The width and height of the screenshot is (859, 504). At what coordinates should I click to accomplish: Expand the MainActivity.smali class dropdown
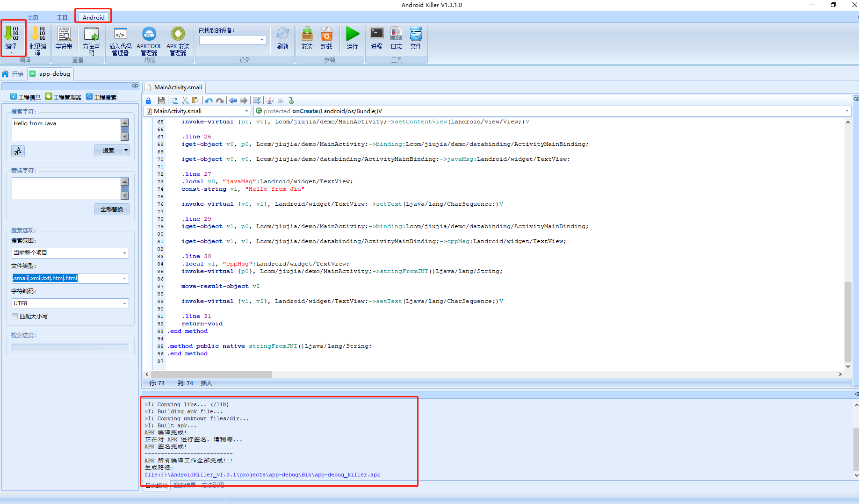[x=246, y=111]
